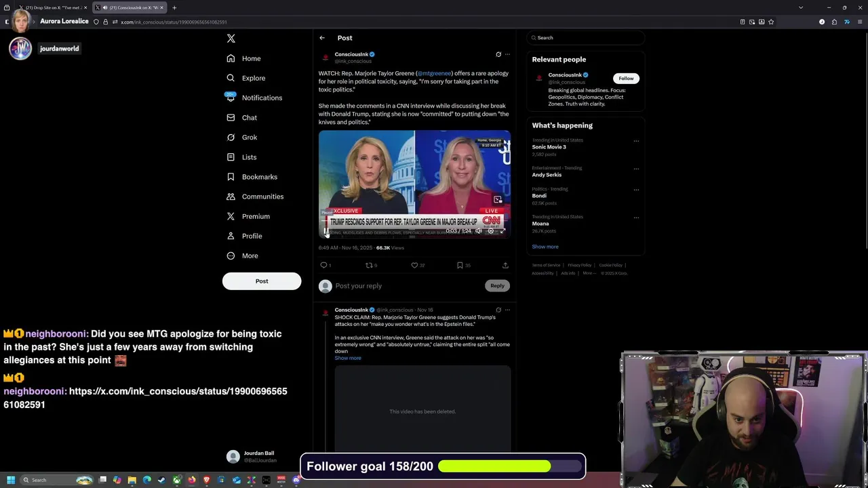
Task: Click the Windows taskbar Search box
Action: [x=57, y=480]
